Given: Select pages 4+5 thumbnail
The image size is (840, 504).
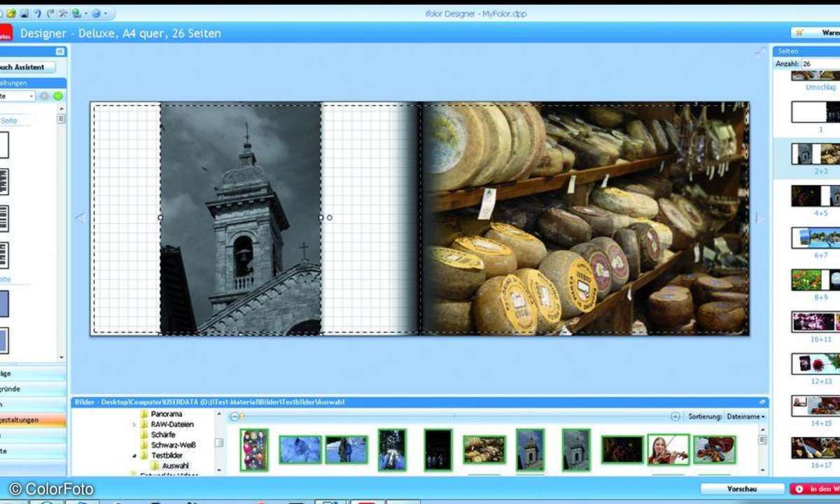Looking at the screenshot, I should (815, 196).
